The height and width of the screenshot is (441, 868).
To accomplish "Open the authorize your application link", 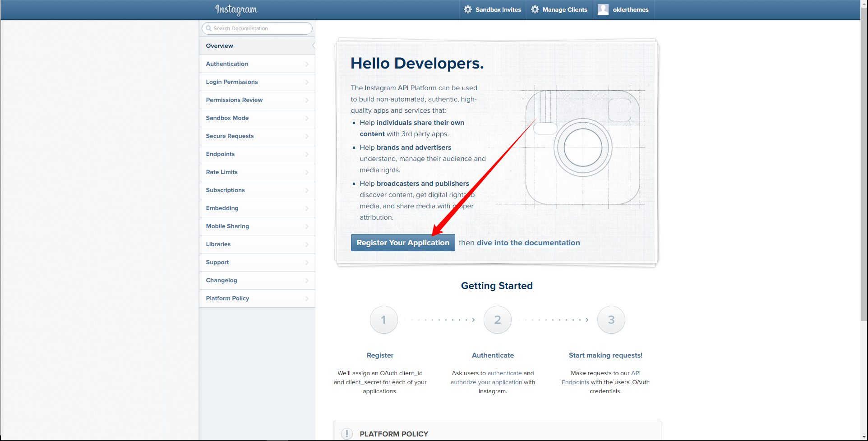I will [x=486, y=382].
